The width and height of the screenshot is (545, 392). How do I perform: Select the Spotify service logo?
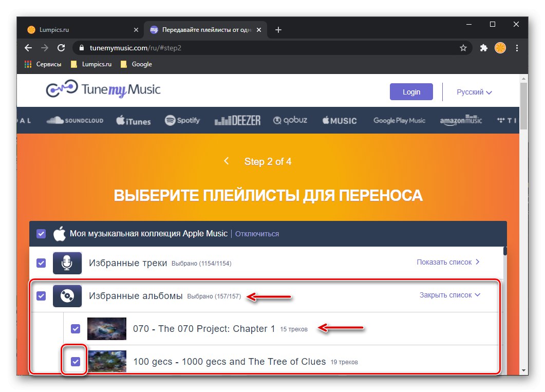click(x=182, y=121)
